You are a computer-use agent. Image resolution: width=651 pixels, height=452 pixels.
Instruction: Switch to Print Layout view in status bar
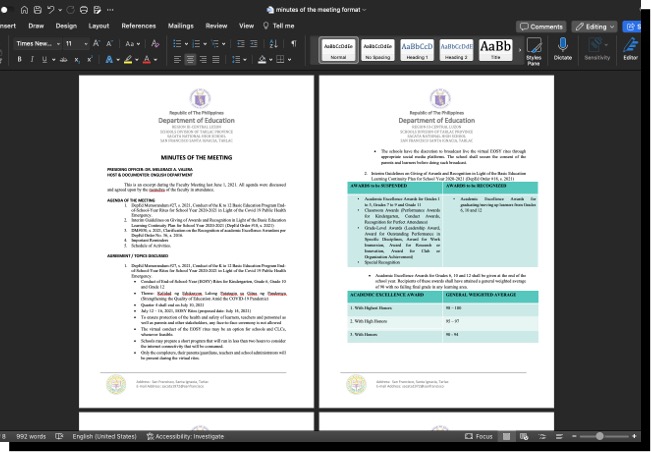tap(507, 436)
